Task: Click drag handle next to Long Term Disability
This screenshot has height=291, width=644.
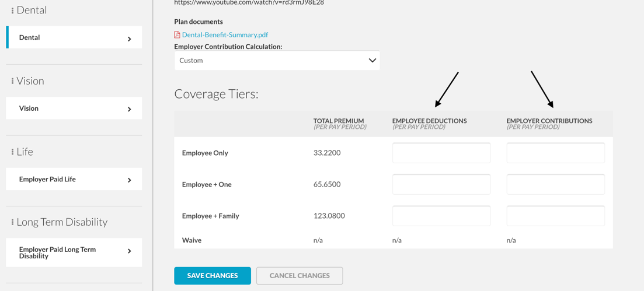Action: [12, 222]
